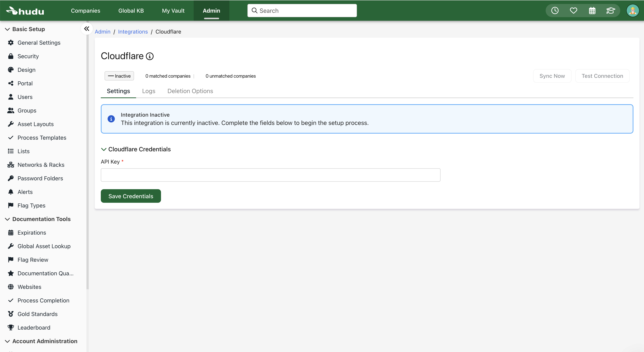Click Cloudflare info circle icon
The image size is (644, 352).
click(x=150, y=56)
